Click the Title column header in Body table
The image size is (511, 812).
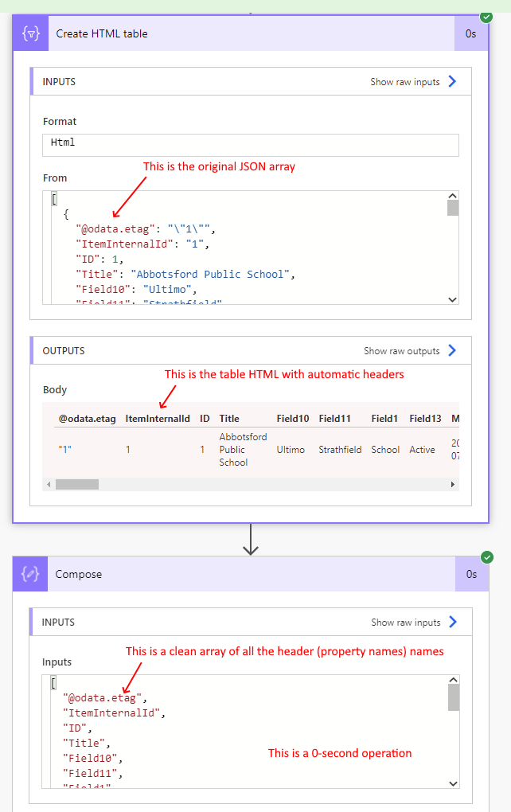[x=229, y=419]
